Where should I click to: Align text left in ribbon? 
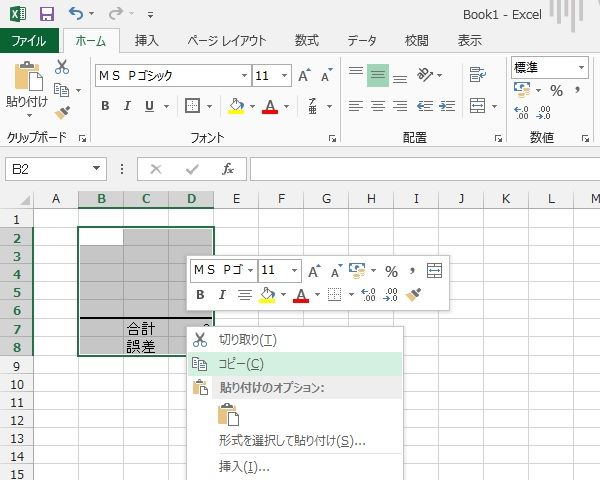[x=356, y=106]
